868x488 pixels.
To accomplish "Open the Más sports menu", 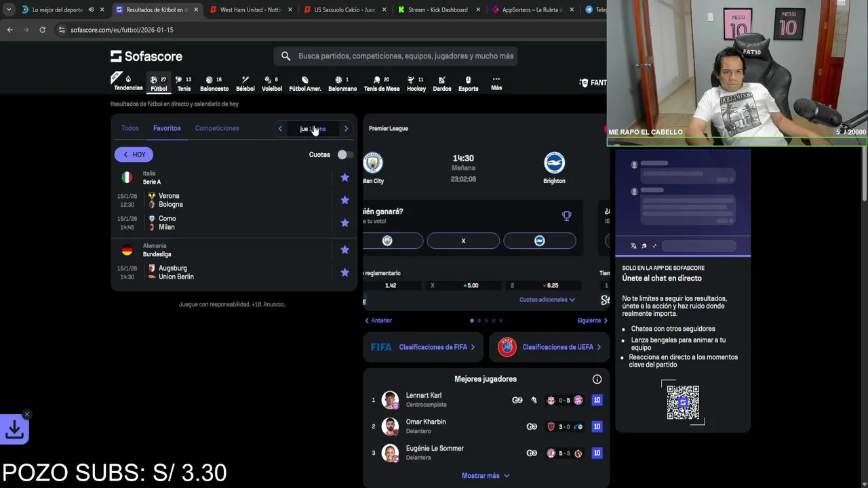I will click(x=496, y=83).
